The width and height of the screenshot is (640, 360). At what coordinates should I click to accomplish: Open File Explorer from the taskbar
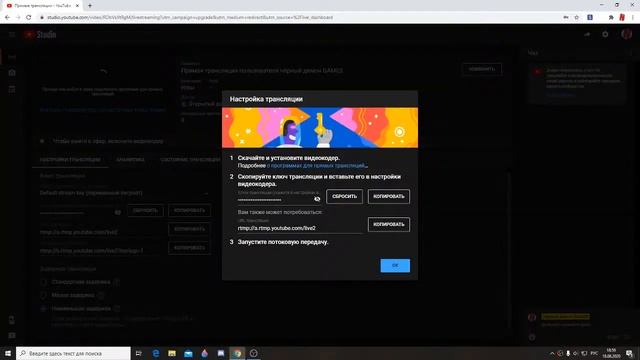click(x=172, y=353)
